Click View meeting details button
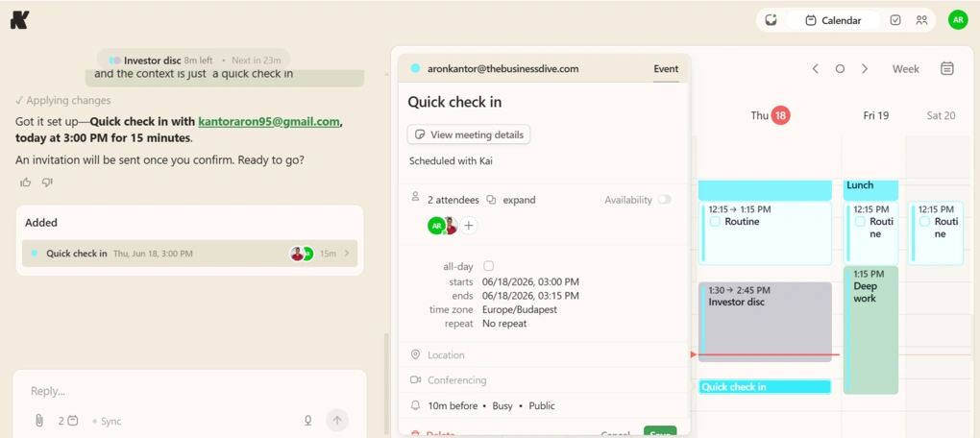 point(469,134)
